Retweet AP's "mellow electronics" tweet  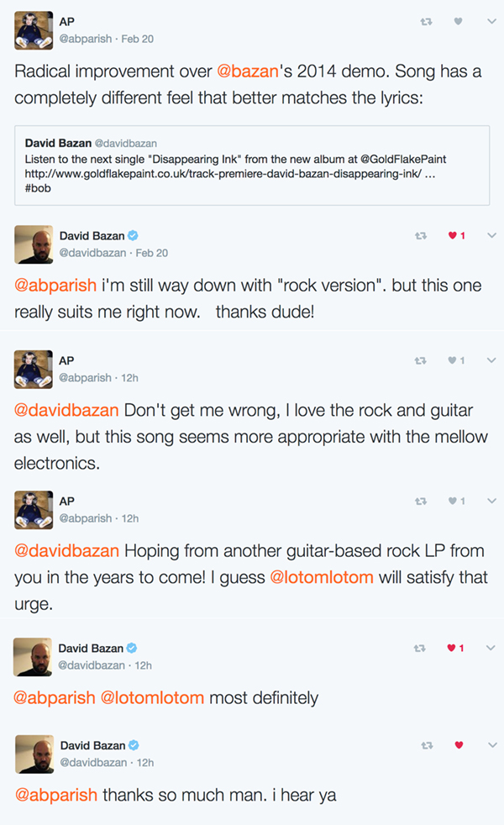pyautogui.click(x=421, y=360)
